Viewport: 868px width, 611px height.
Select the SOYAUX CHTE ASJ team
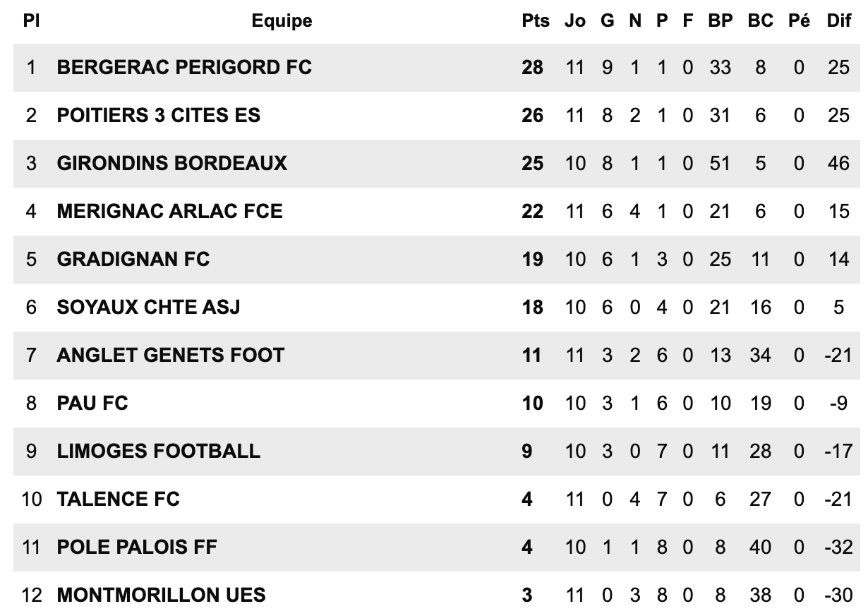(x=149, y=307)
